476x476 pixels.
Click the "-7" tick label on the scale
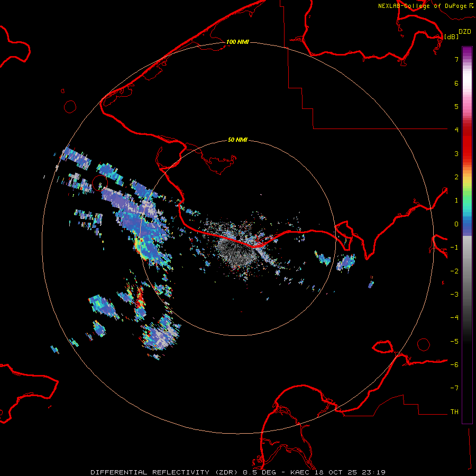[454, 388]
